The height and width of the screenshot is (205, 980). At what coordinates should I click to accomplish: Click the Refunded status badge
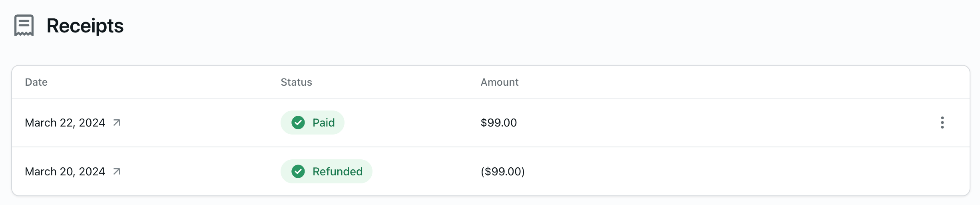click(x=326, y=171)
